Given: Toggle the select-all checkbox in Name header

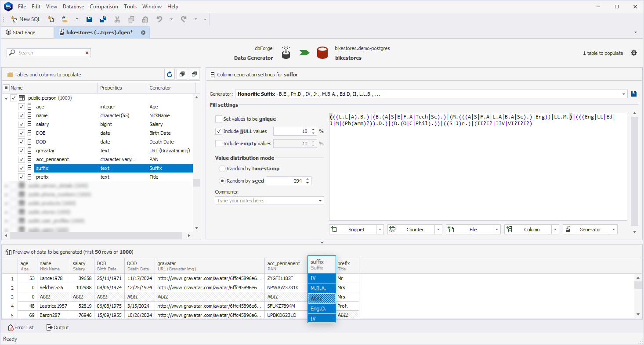Looking at the screenshot, I should (x=6, y=88).
